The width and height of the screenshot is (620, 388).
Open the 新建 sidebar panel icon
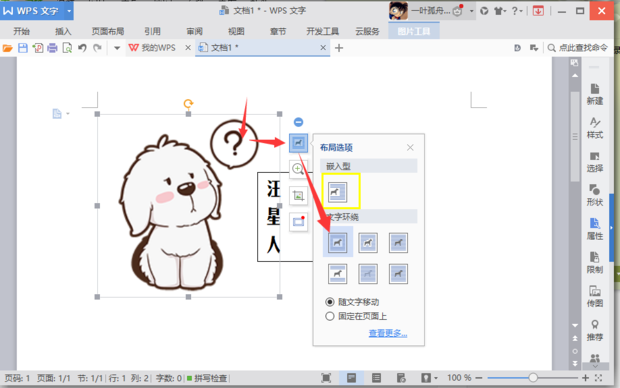coord(595,94)
